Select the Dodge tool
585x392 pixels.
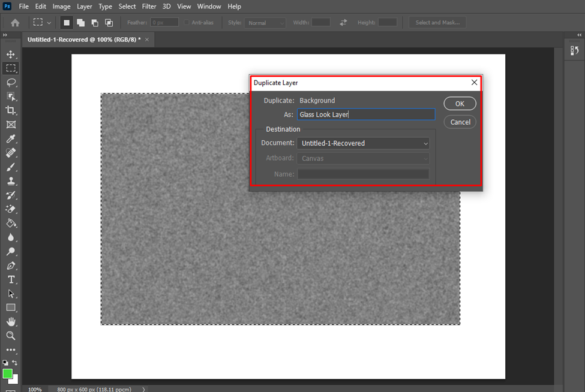click(11, 252)
